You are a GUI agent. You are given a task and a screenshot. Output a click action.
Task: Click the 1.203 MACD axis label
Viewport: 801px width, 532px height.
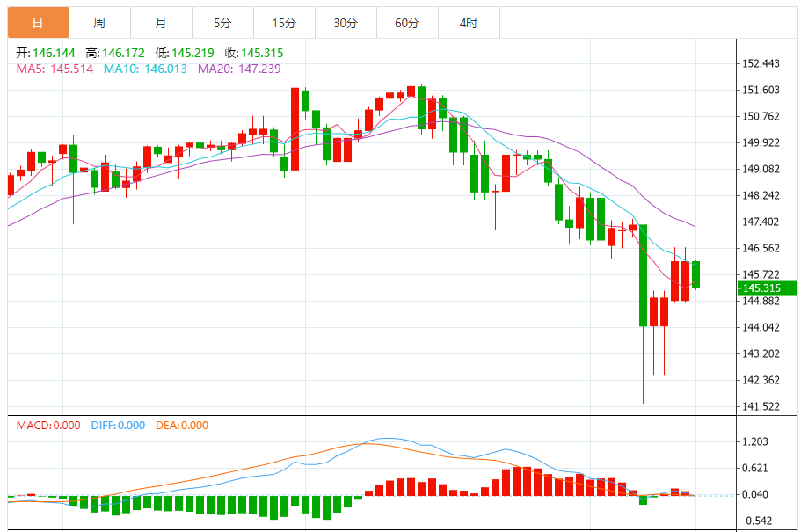755,441
